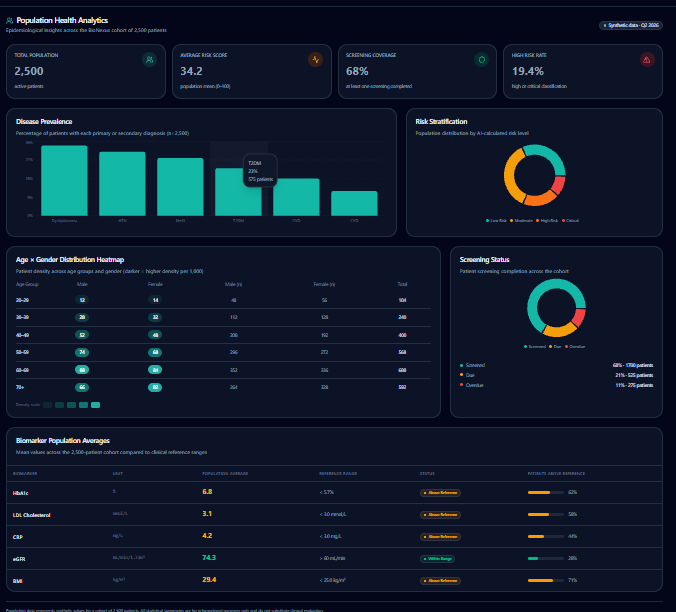The image size is (676, 612).
Task: Click the Moderate legend entry in Risk Stratification
Action: [521, 221]
